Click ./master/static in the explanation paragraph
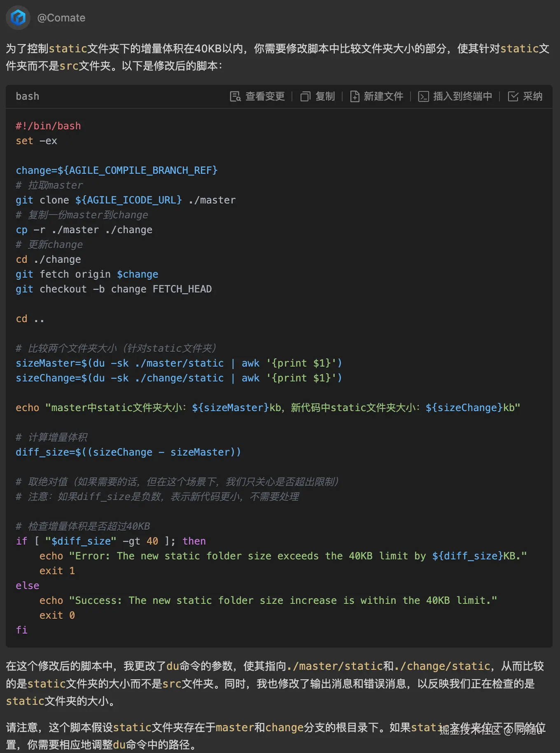 [335, 666]
